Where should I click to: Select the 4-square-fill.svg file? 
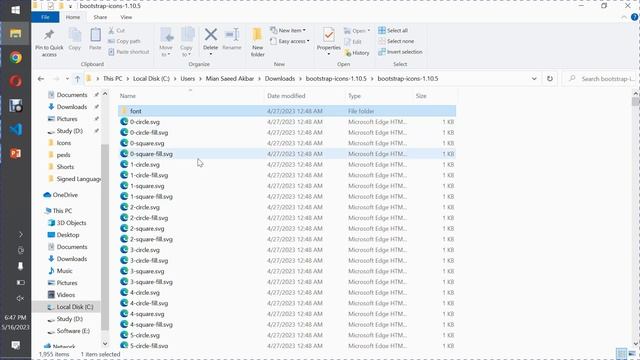click(x=287, y=324)
